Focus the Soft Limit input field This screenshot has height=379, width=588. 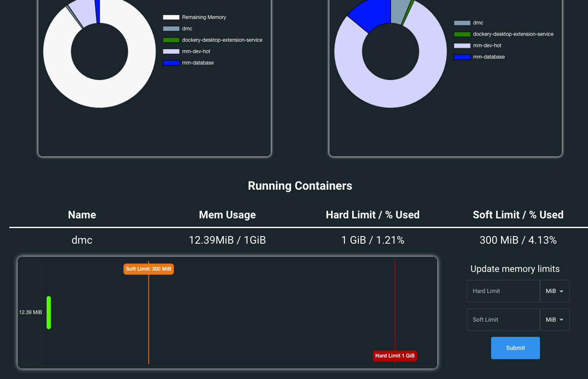tap(503, 320)
